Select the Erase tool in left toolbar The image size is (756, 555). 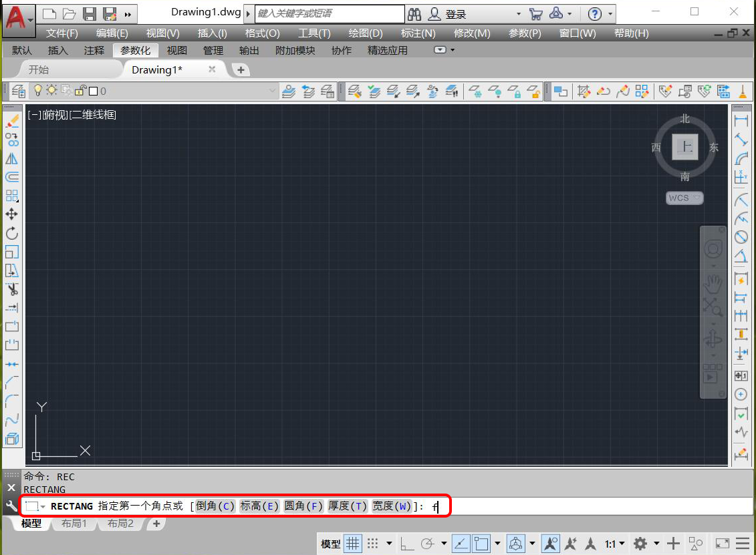[12, 122]
